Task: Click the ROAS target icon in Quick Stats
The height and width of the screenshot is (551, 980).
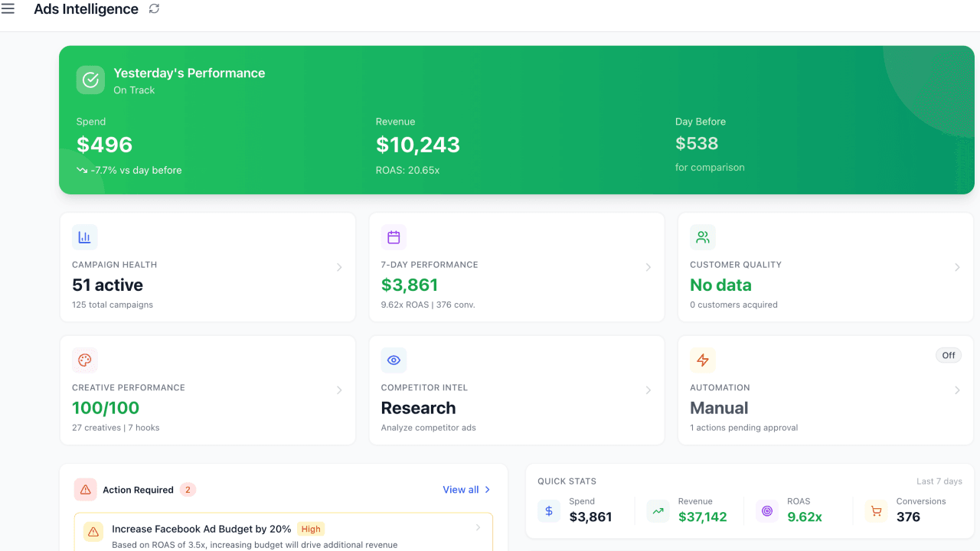Action: [766, 510]
